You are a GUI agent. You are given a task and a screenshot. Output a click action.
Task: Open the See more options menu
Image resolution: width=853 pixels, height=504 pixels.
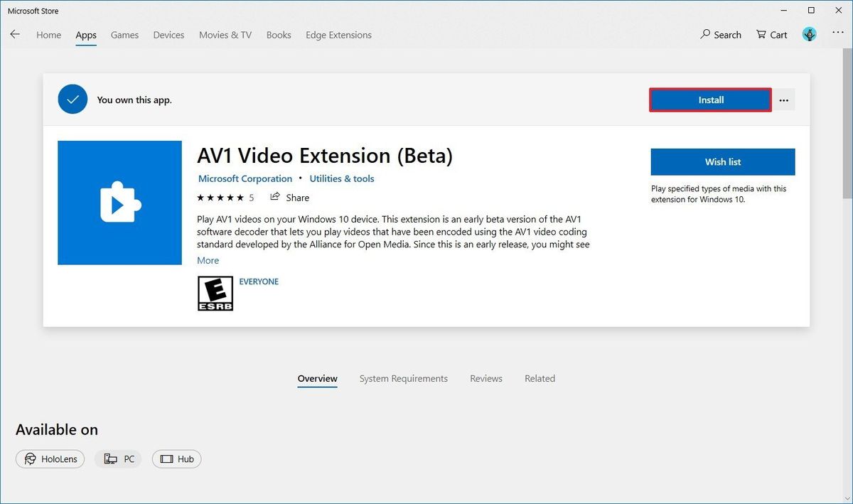click(x=838, y=34)
